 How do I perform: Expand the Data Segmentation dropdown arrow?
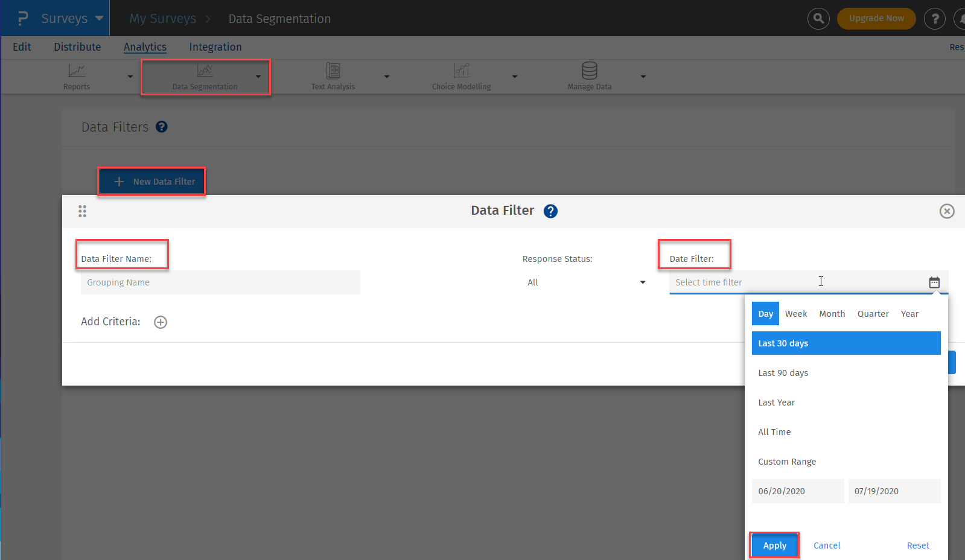(x=258, y=77)
